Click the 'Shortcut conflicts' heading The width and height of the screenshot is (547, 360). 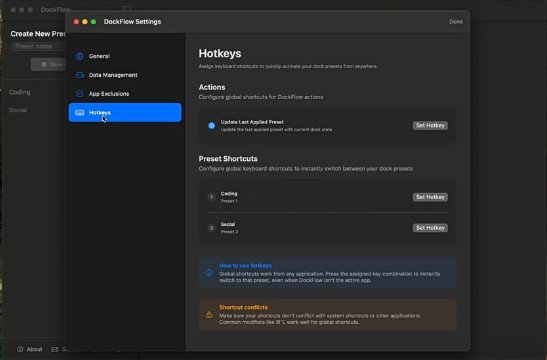click(x=243, y=307)
